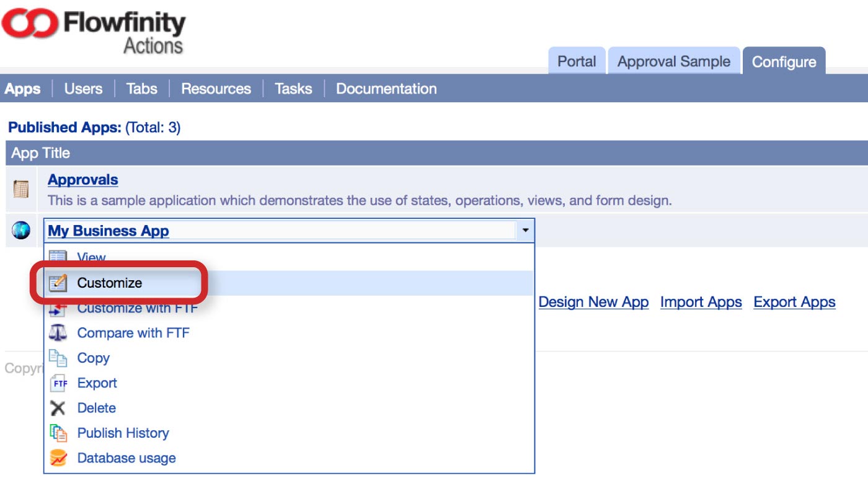Viewport: 868px width, 496px height.
Task: Click the App Title column header
Action: 41,153
